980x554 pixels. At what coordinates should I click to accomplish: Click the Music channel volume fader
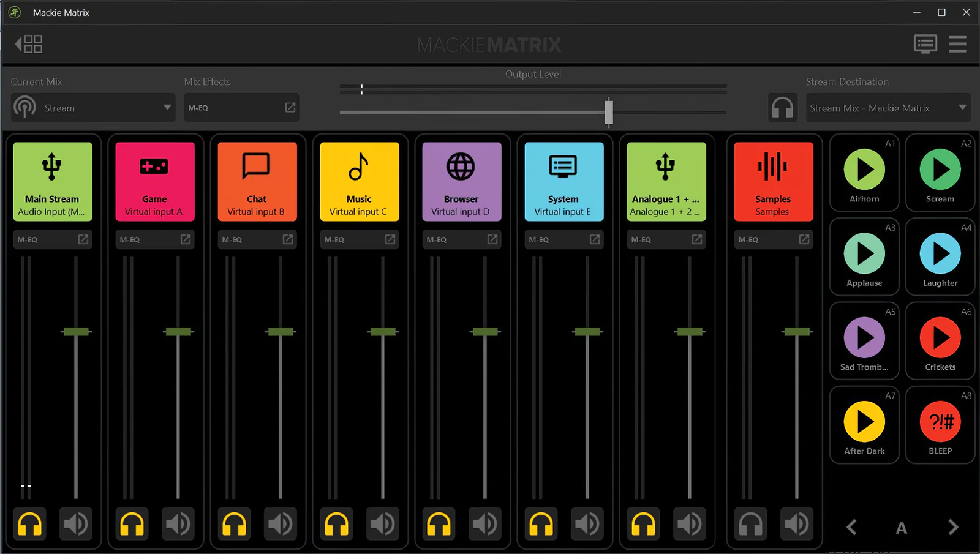(383, 332)
